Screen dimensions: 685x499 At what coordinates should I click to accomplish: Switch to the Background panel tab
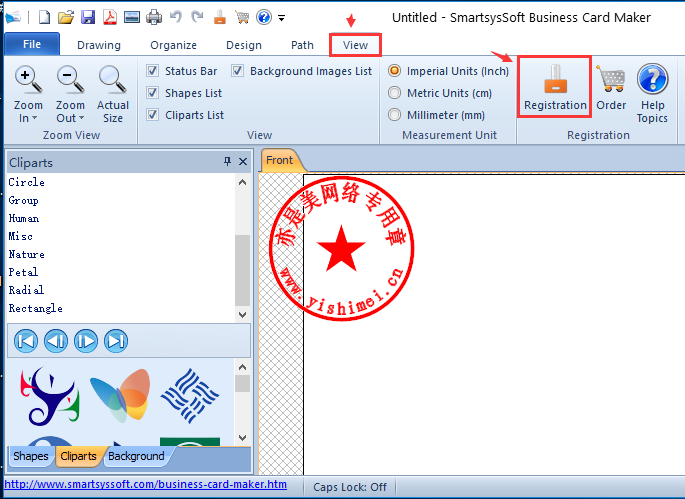tap(136, 456)
